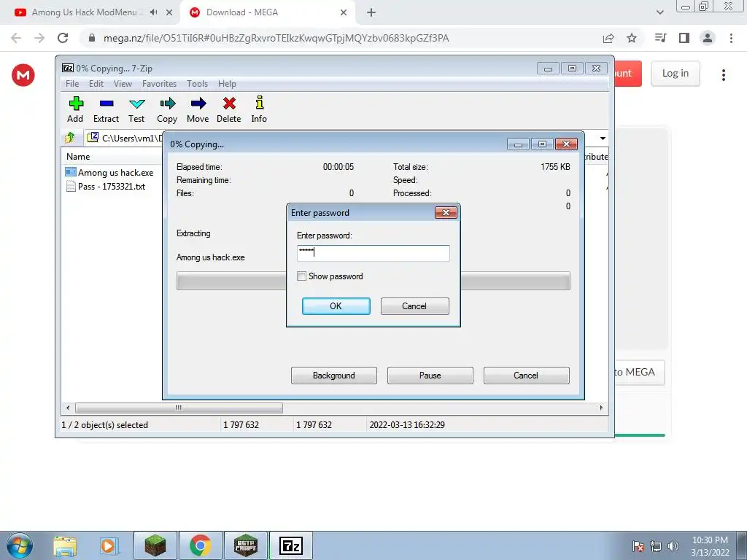Screen dimensions: 747x560
Task: Pause the extraction process
Action: click(430, 376)
